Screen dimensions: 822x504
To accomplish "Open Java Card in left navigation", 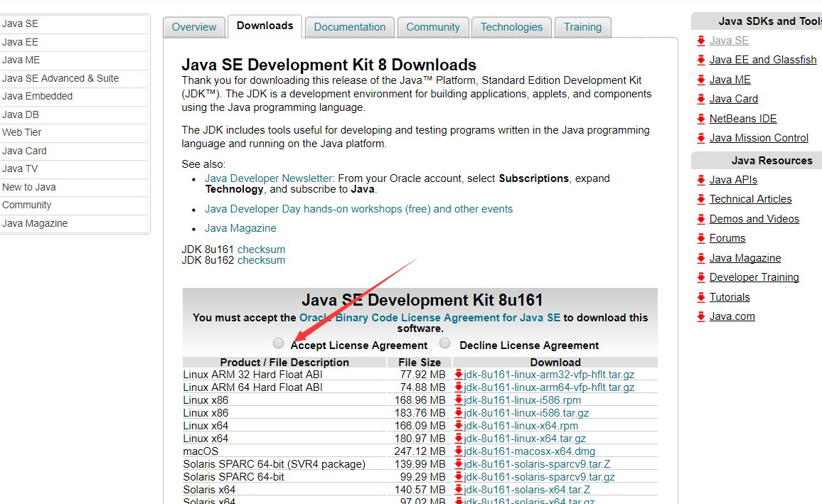I will tap(73, 151).
